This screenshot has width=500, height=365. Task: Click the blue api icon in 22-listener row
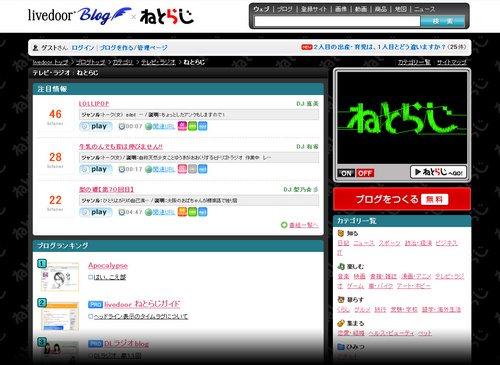tap(203, 212)
